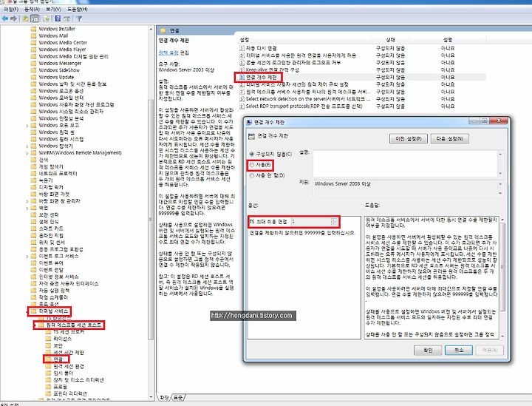Screen dimensions: 532x406
Task: Select the 사용(E) radio button
Action: click(252, 165)
